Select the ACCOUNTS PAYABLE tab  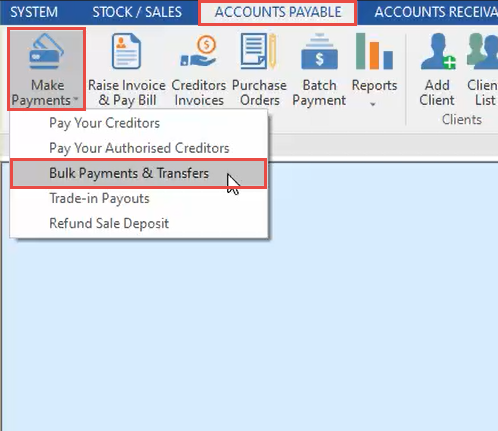(278, 12)
